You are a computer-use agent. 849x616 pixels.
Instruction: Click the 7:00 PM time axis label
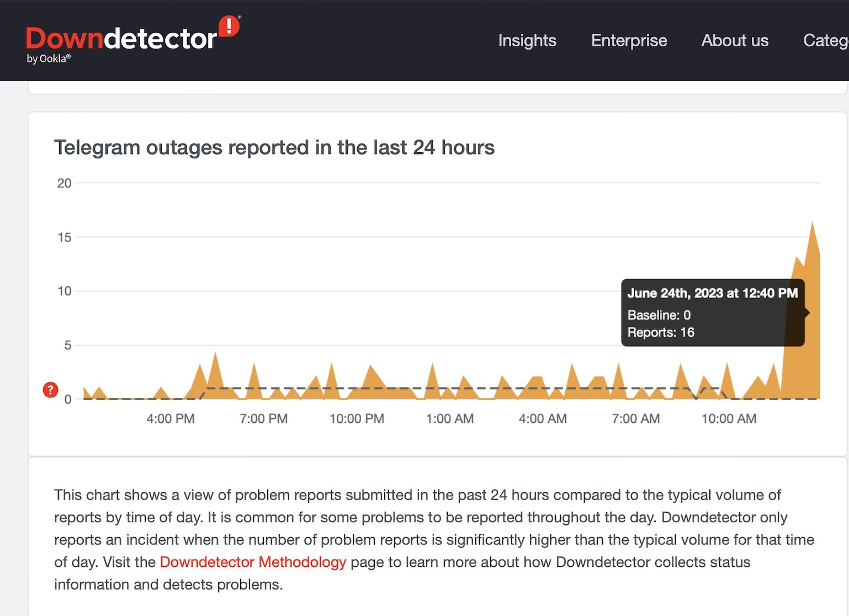pyautogui.click(x=263, y=419)
